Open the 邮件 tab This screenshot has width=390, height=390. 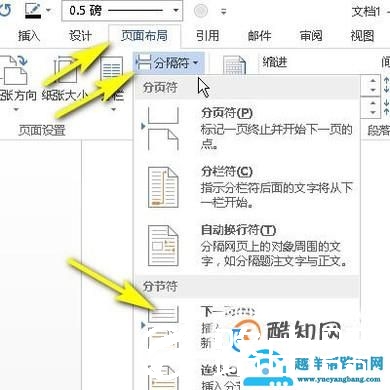pos(259,35)
